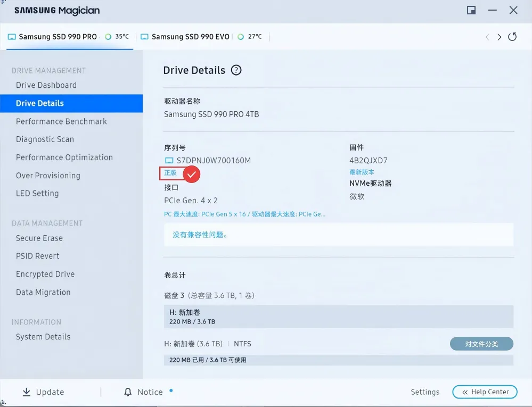Click the H: 新加卷 220 MB / 3.6 TB volume bar
This screenshot has height=407, width=532.
point(339,317)
